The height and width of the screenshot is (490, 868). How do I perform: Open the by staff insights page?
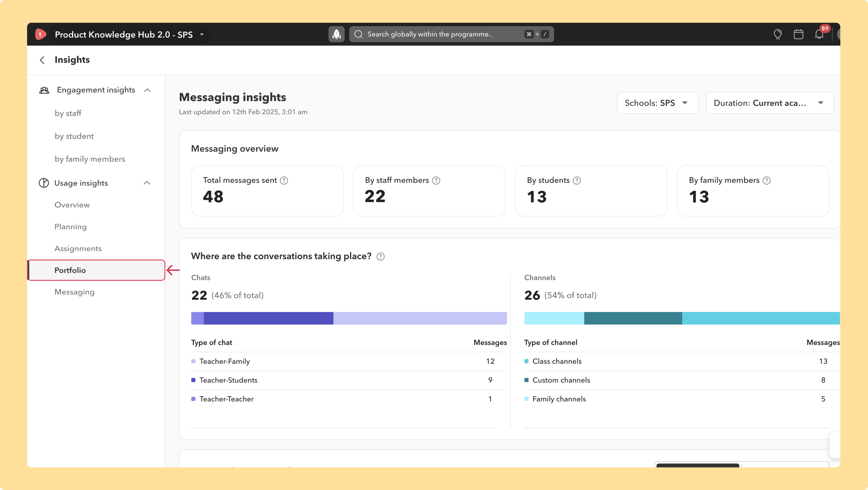68,113
